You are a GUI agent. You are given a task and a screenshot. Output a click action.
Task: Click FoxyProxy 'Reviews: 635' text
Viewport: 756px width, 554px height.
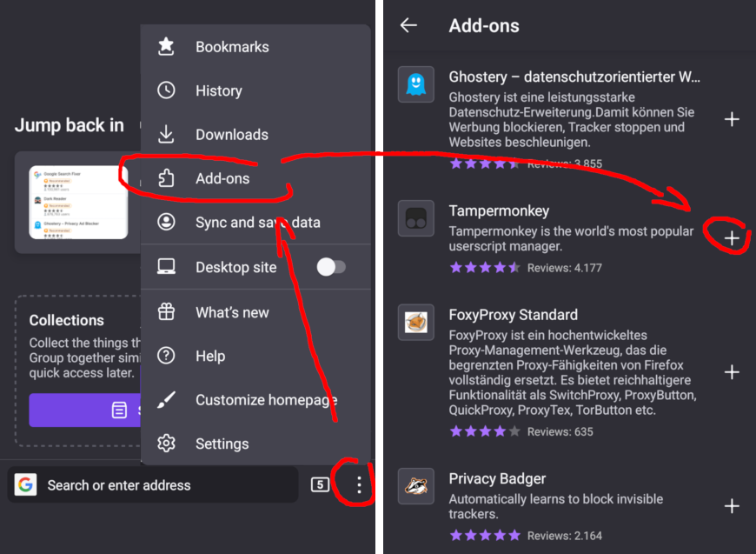[560, 431]
